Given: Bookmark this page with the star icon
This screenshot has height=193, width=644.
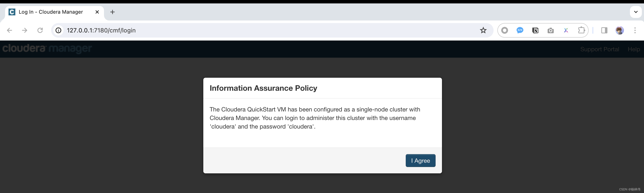Looking at the screenshot, I should pos(483,30).
